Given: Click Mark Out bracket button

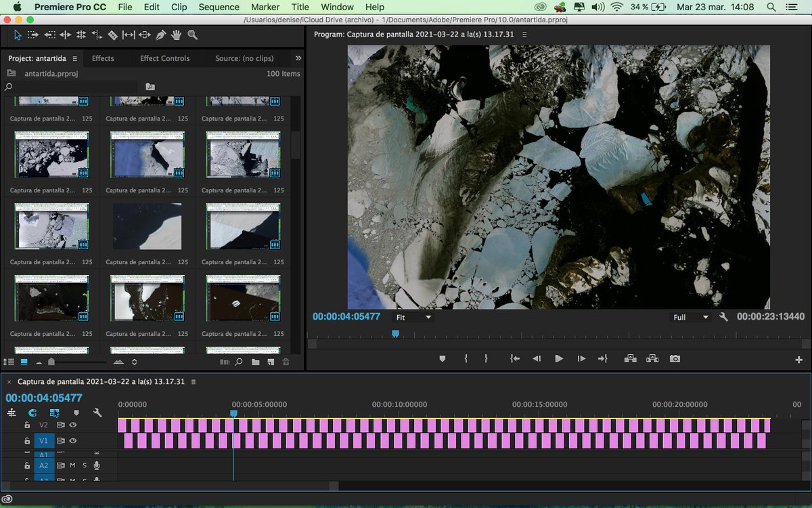Looking at the screenshot, I should pos(486,359).
